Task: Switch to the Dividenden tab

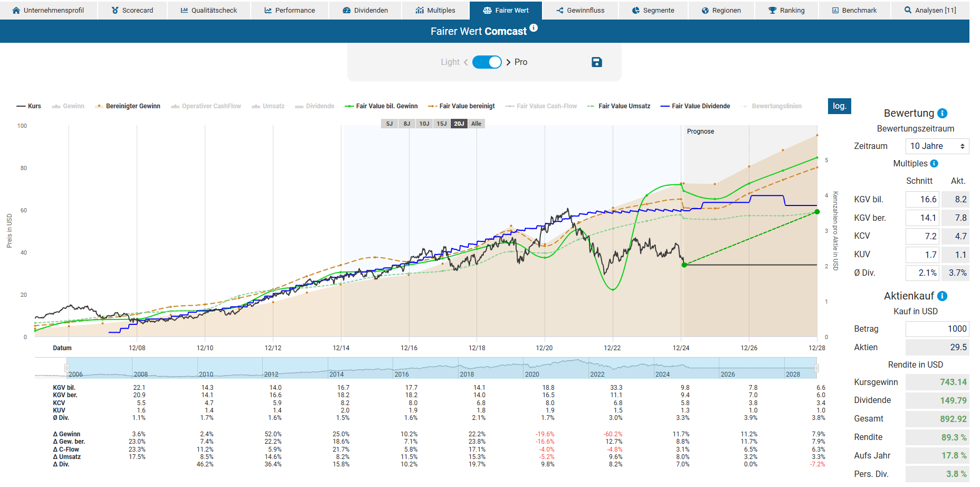Action: pyautogui.click(x=365, y=10)
